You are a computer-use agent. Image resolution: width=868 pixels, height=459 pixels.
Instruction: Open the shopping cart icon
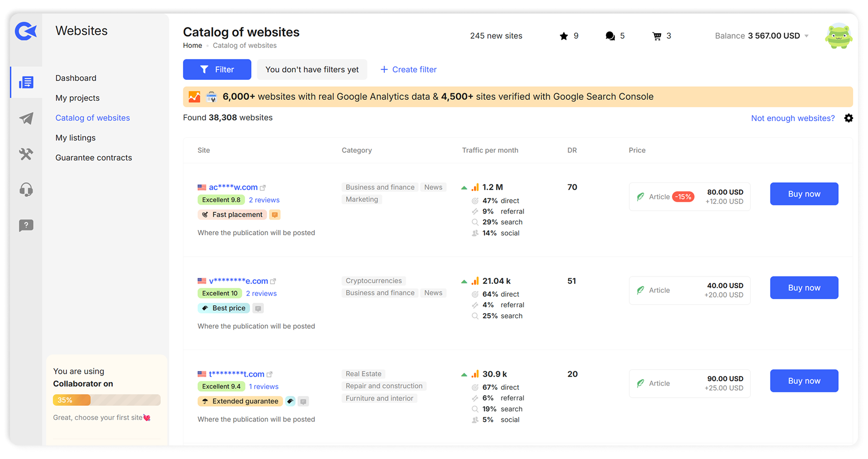tap(657, 36)
